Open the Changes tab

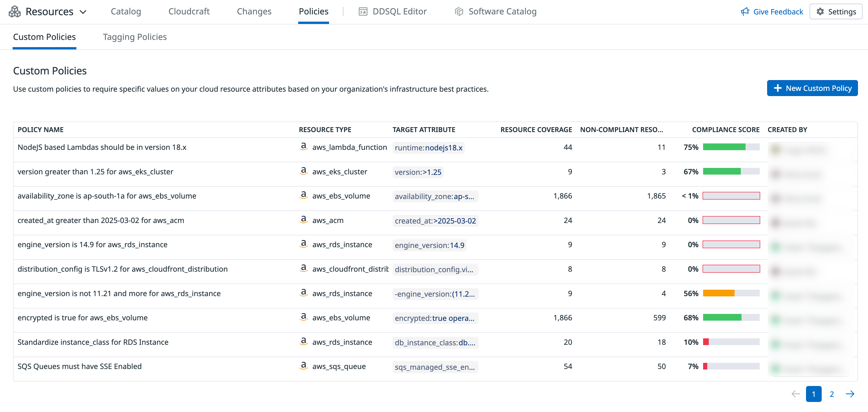254,12
